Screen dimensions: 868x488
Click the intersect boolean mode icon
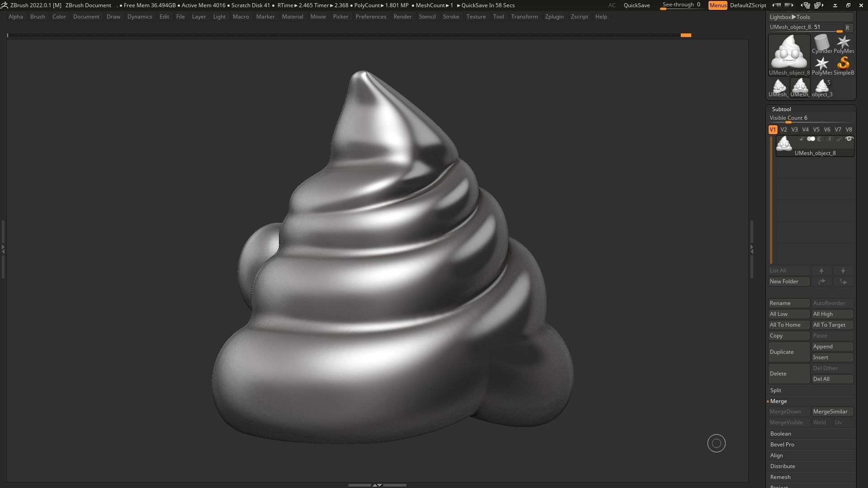[830, 139]
